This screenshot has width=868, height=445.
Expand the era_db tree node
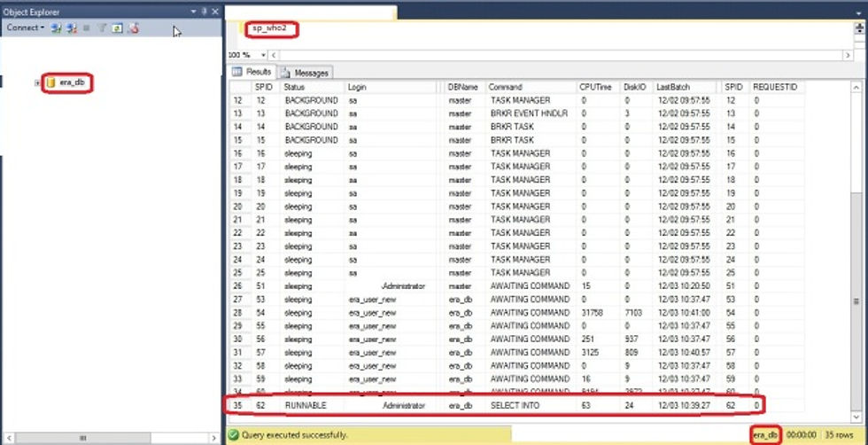tap(37, 83)
